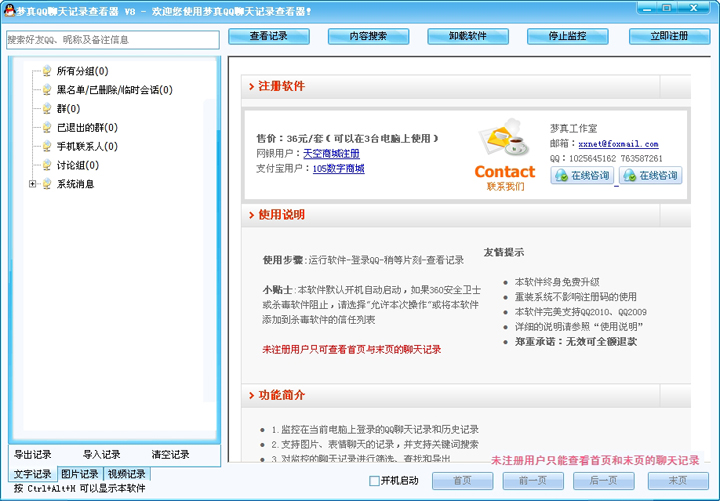The image size is (720, 501).
Task: Click the friend QQ search field
Action: (113, 40)
